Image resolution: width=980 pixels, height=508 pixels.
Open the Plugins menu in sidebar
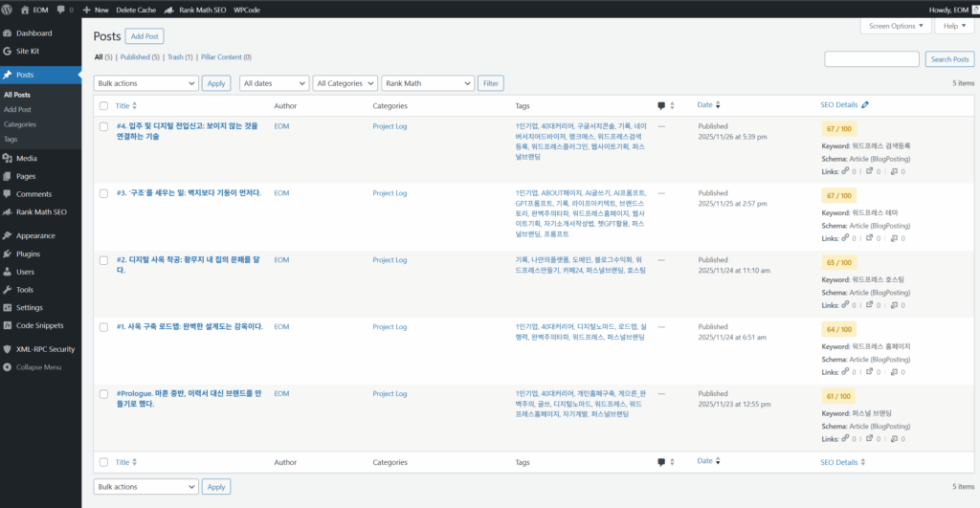tap(28, 254)
